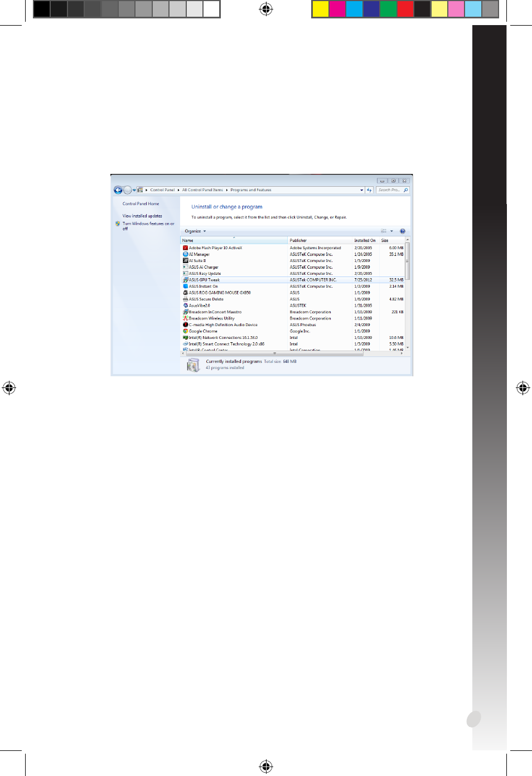Click the 10.6 MB size cell
The height and width of the screenshot is (776, 532).
click(x=396, y=338)
